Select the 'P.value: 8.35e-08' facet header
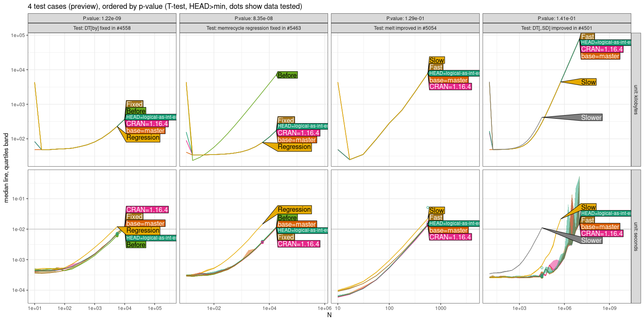This screenshot has height=322, width=644. point(254,19)
